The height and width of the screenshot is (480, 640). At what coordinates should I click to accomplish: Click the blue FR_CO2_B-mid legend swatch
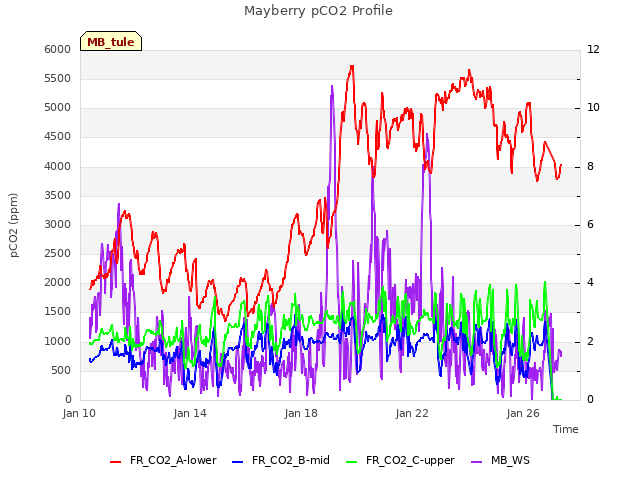(x=238, y=461)
